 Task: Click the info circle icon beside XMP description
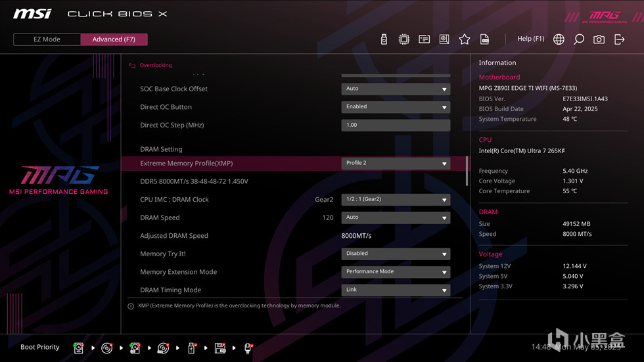(131, 306)
